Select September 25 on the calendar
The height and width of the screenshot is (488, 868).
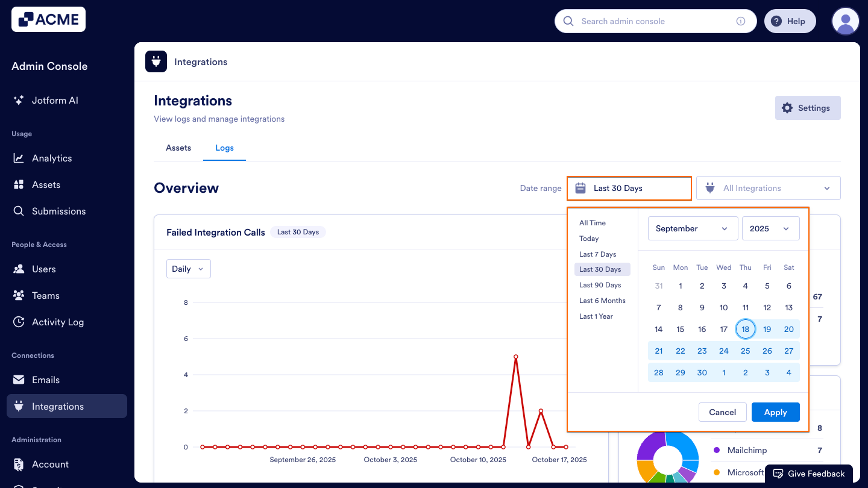click(745, 351)
